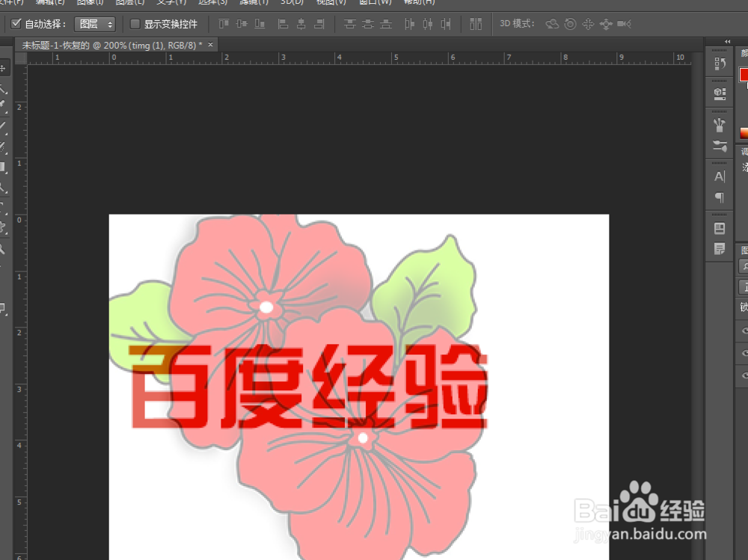Open the 3D Materials panel icon
Image resolution: width=748 pixels, height=560 pixels.
point(719,93)
